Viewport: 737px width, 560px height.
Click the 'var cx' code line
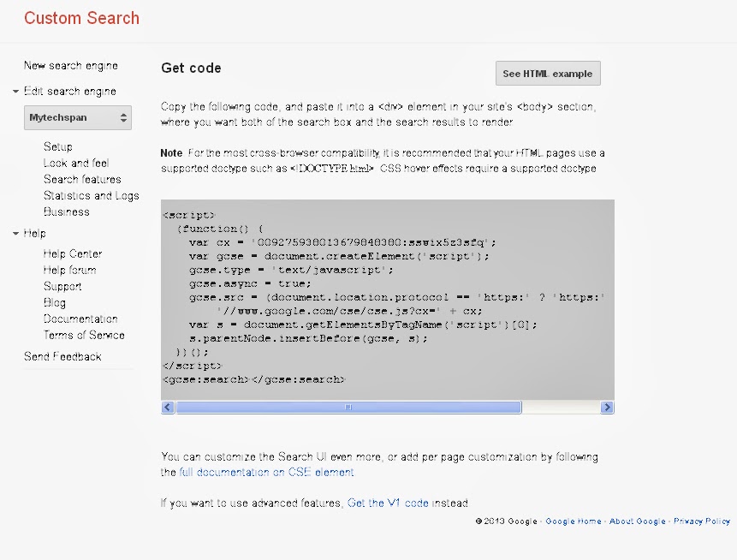[x=342, y=242]
